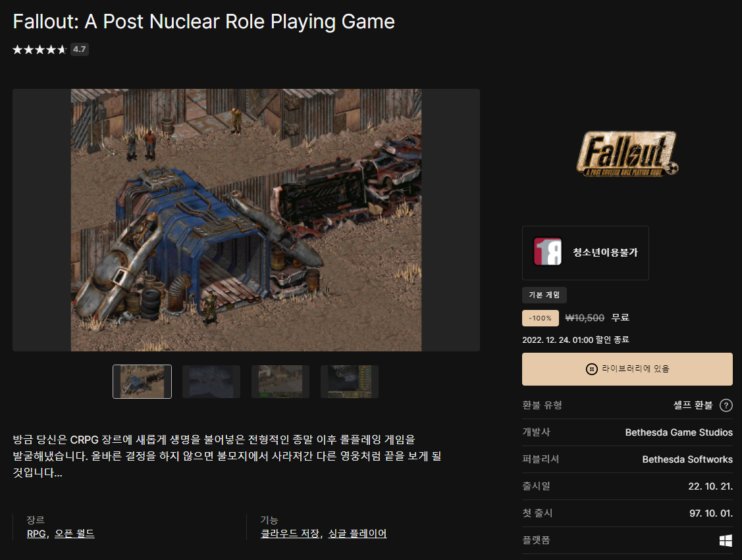742x560 pixels.
Task: Open the 클라우드 저장 feature link
Action: (290, 534)
